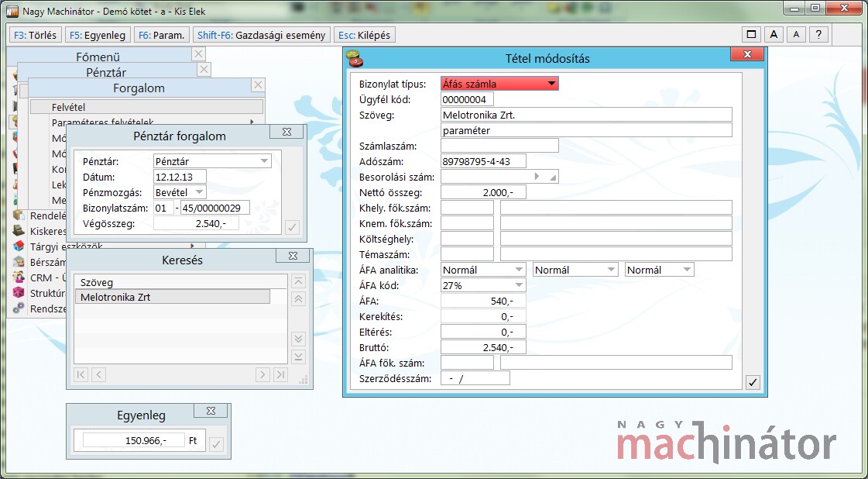
Task: Click the square window icon in toolbar
Action: pyautogui.click(x=750, y=35)
